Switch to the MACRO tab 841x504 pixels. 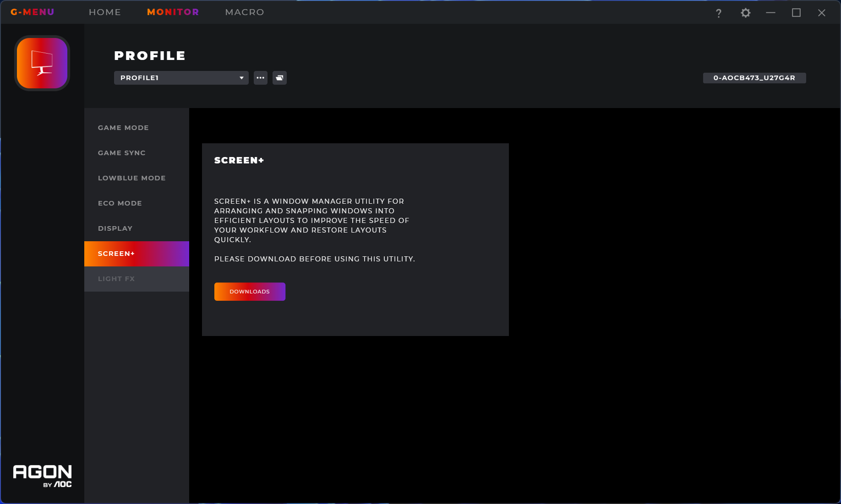pyautogui.click(x=245, y=12)
